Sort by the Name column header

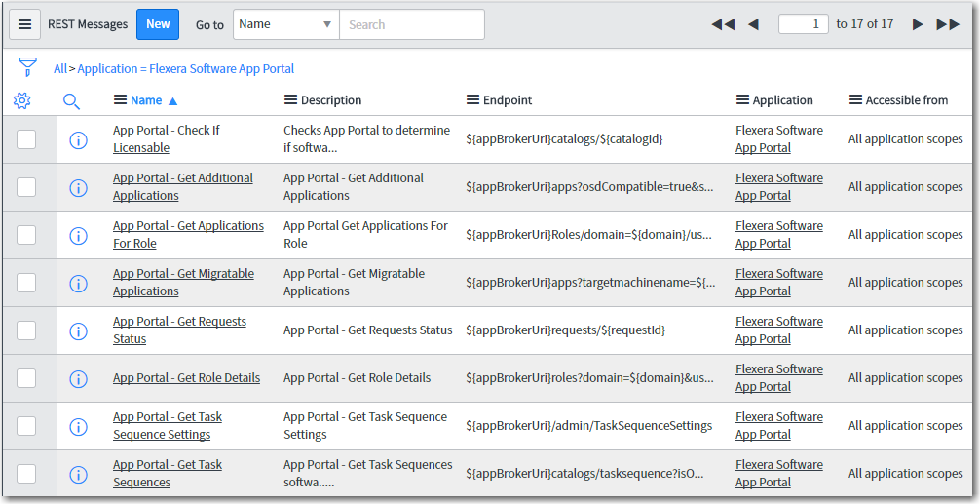coord(146,100)
